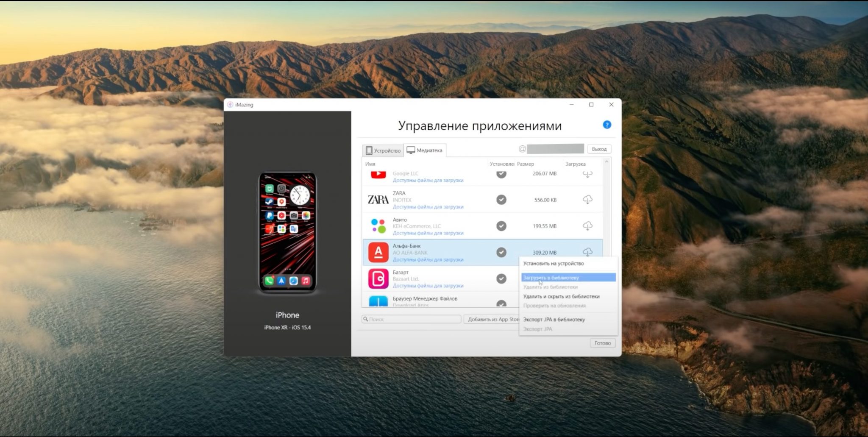Minimize the iMazing window

[x=572, y=105]
